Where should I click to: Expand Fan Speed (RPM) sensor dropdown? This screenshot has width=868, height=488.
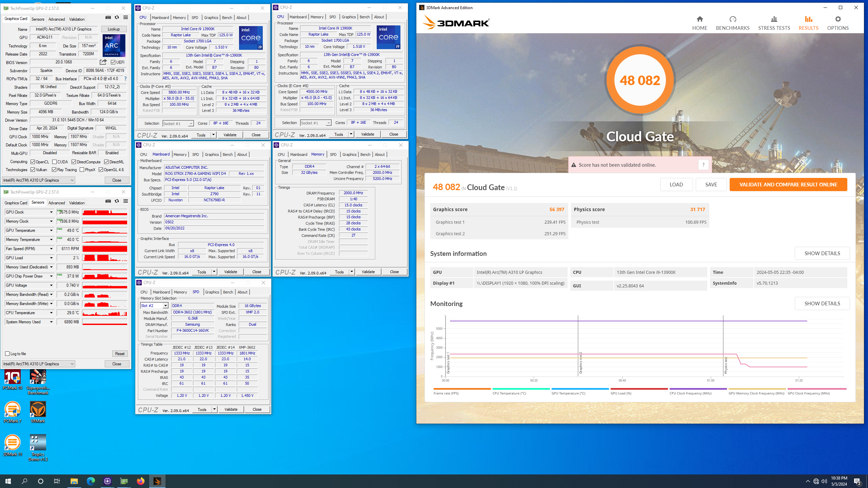click(x=51, y=249)
